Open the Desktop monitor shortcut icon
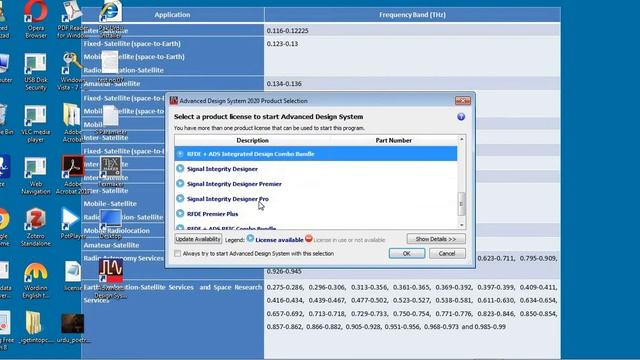The image size is (640, 360). (111, 224)
